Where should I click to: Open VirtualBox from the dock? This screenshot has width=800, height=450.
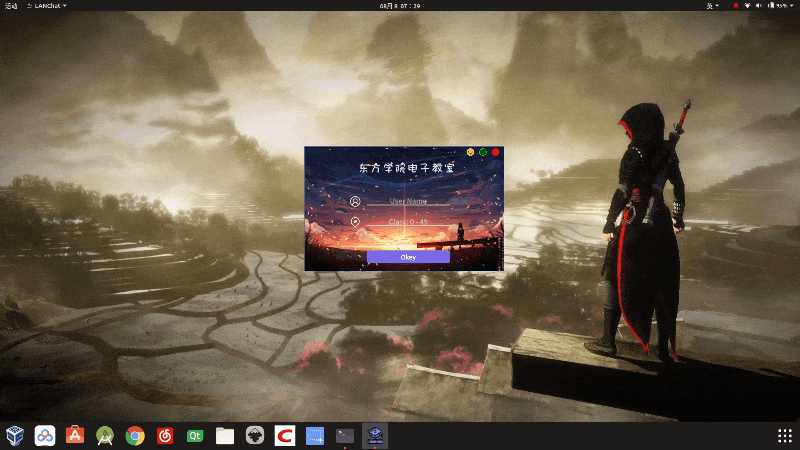15,436
